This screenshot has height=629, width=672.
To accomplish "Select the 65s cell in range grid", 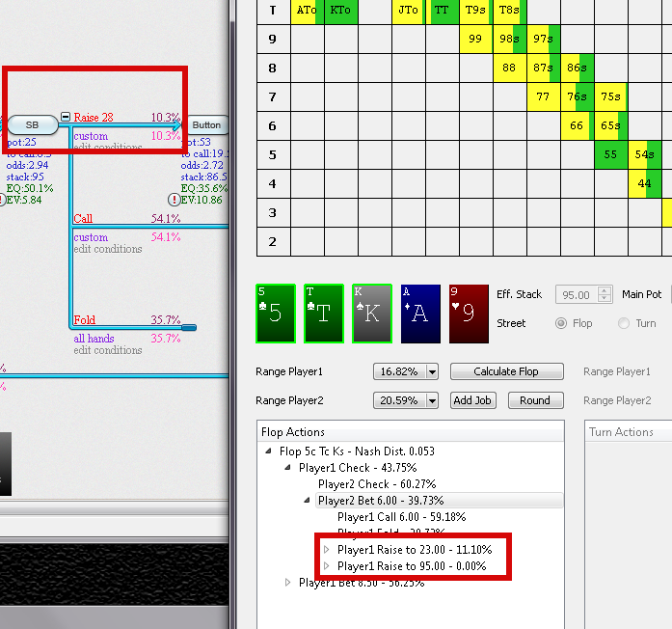I will point(610,125).
